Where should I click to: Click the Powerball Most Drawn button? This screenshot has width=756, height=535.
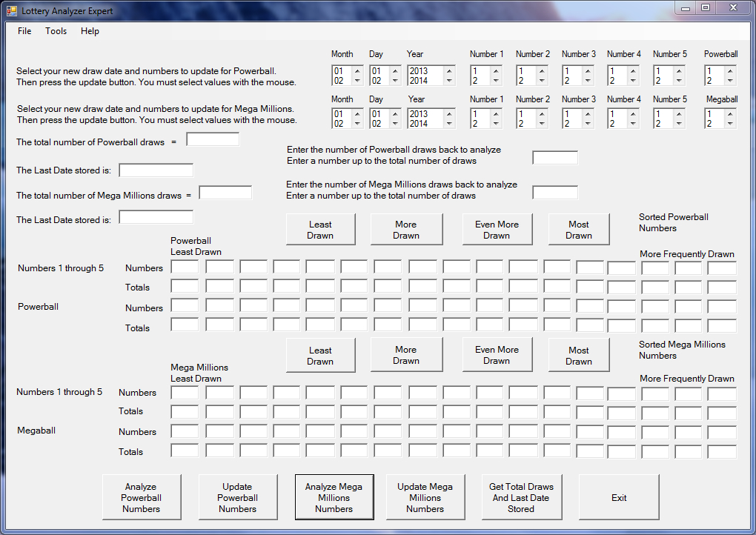(579, 230)
